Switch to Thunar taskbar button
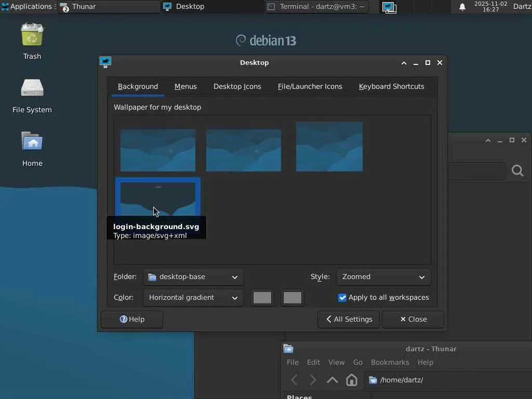The height and width of the screenshot is (399, 532). [109, 6]
